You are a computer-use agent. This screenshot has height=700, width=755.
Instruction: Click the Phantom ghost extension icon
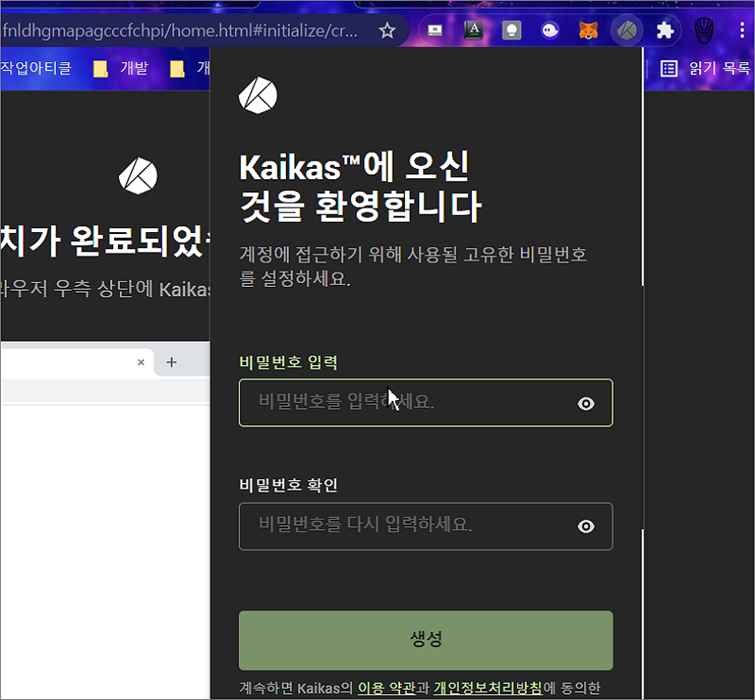[550, 30]
